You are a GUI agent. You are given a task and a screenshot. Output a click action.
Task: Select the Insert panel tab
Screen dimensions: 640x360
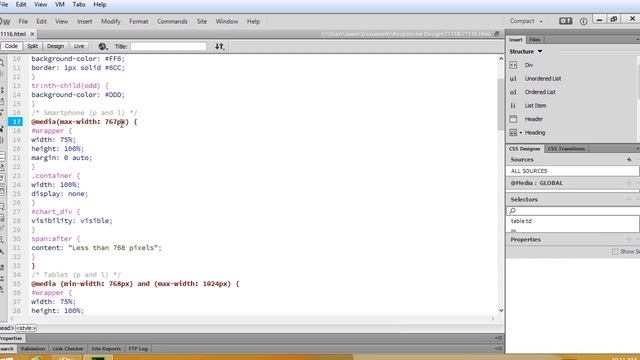coord(516,40)
